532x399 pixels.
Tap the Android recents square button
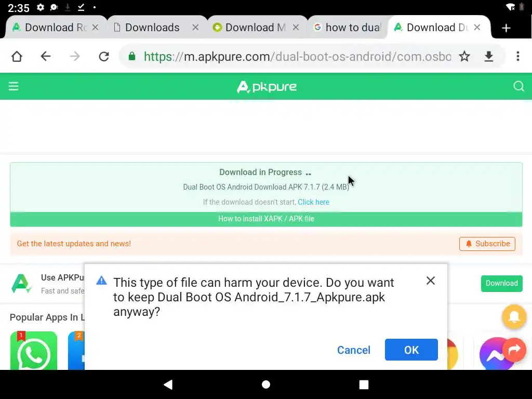pyautogui.click(x=364, y=384)
